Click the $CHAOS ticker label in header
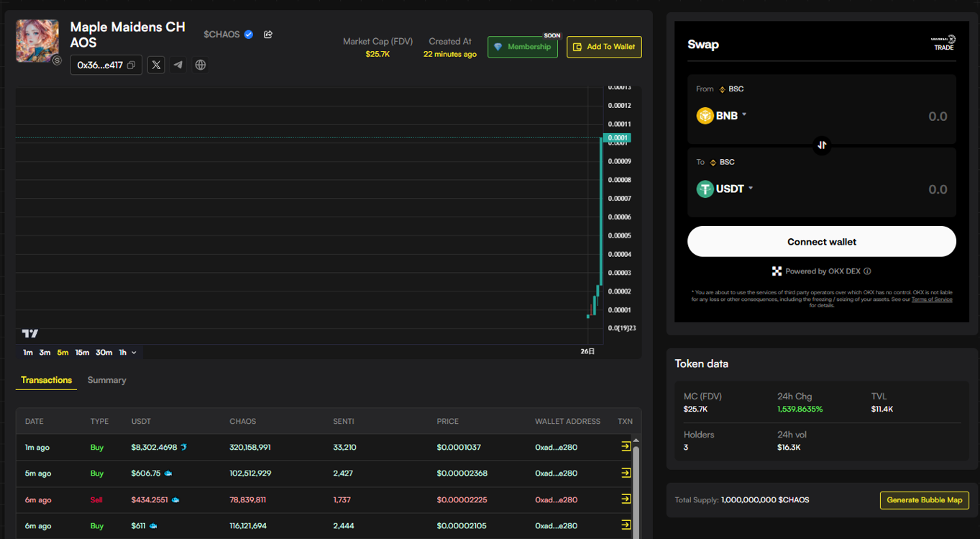The image size is (980, 539). point(221,35)
